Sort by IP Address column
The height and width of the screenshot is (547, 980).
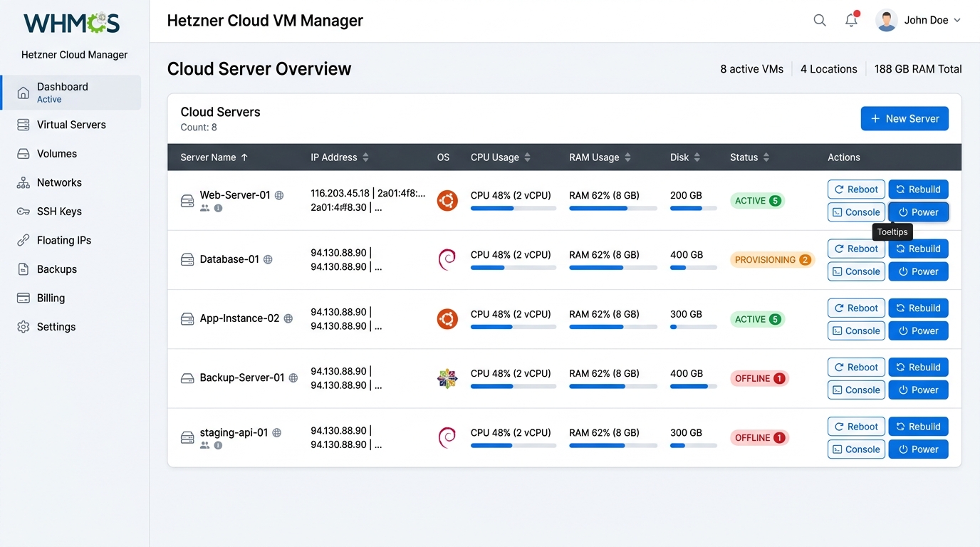[365, 157]
